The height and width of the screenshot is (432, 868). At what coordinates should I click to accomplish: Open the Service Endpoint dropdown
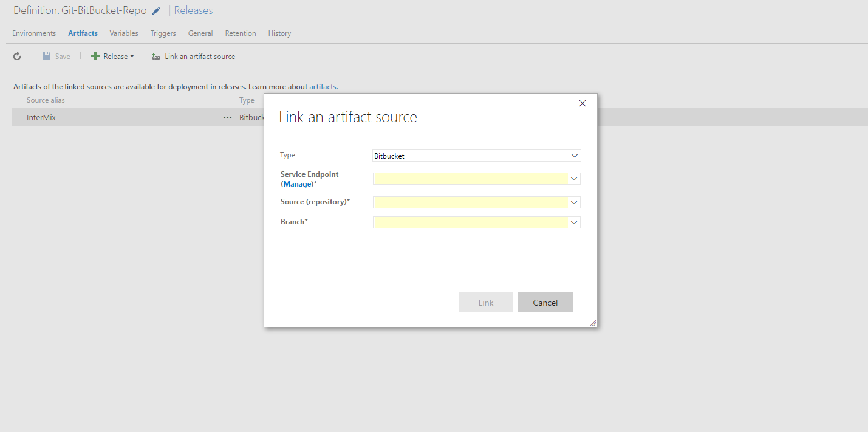click(x=574, y=179)
